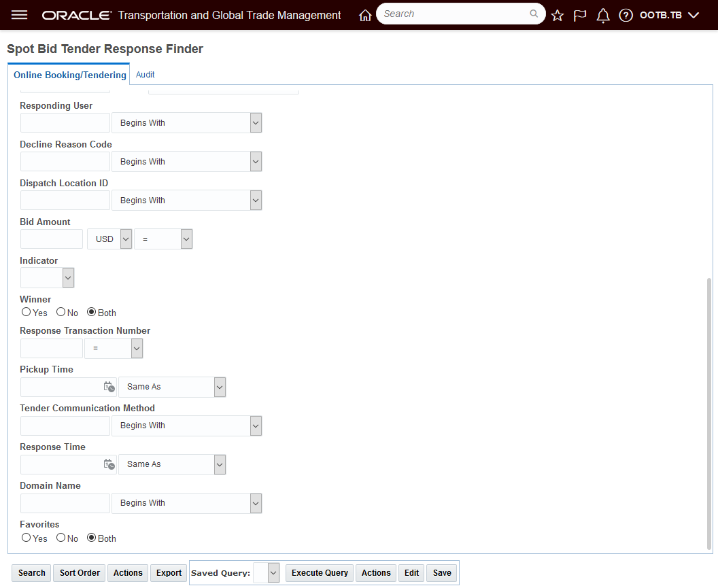Click the Search button
718x588 pixels.
point(31,573)
